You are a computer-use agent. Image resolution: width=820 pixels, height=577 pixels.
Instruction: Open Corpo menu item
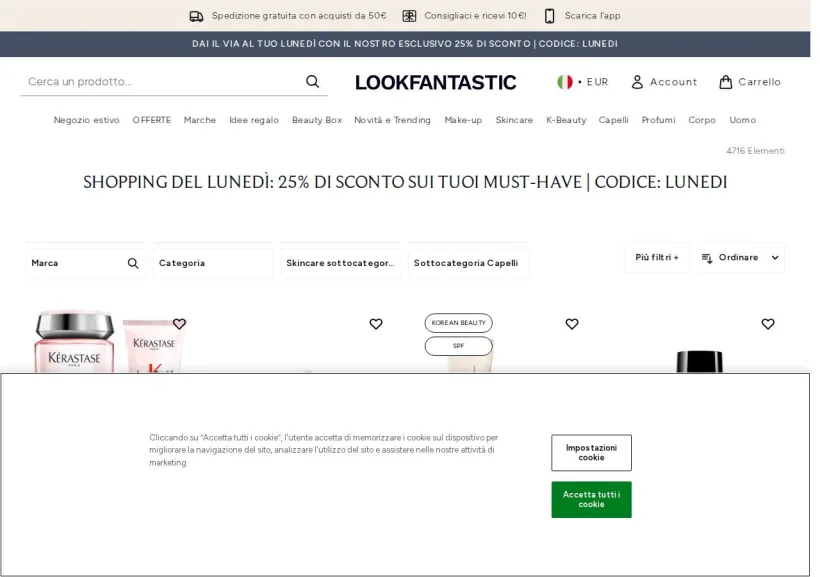(702, 120)
